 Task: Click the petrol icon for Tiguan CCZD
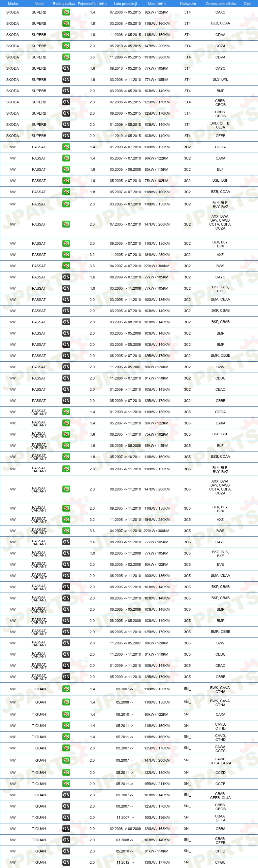click(x=66, y=773)
